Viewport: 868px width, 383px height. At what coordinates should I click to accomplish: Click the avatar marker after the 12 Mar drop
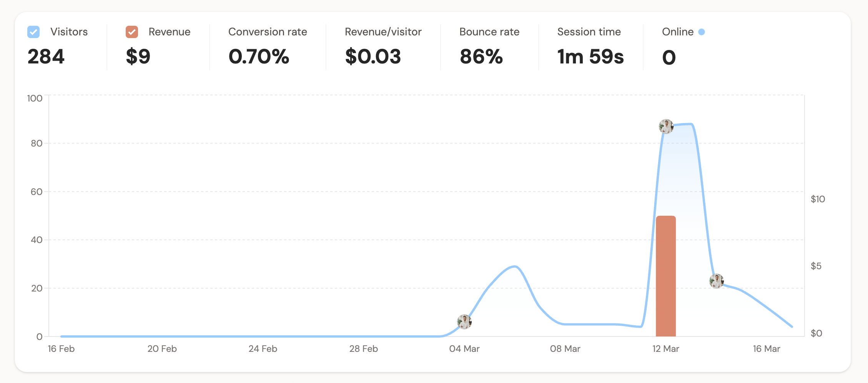pyautogui.click(x=717, y=281)
